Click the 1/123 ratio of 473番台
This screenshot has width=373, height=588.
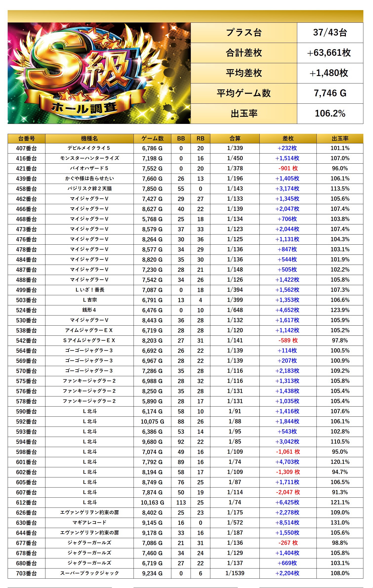tap(235, 229)
